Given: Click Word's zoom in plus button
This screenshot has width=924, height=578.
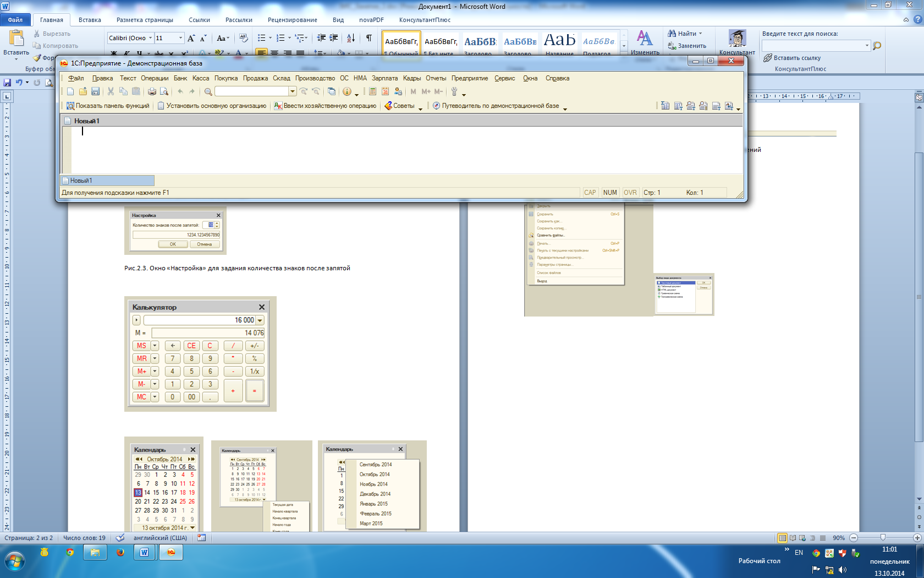Looking at the screenshot, I should [917, 538].
